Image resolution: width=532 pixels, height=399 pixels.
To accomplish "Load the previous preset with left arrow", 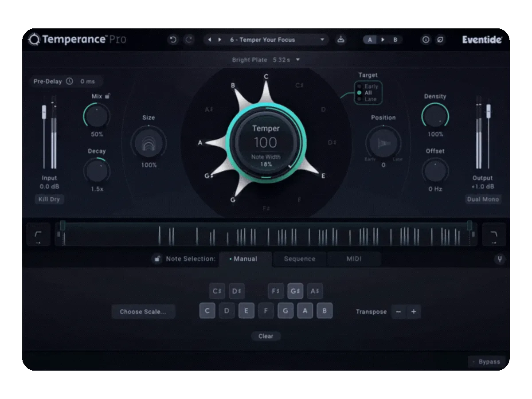I will click(210, 40).
